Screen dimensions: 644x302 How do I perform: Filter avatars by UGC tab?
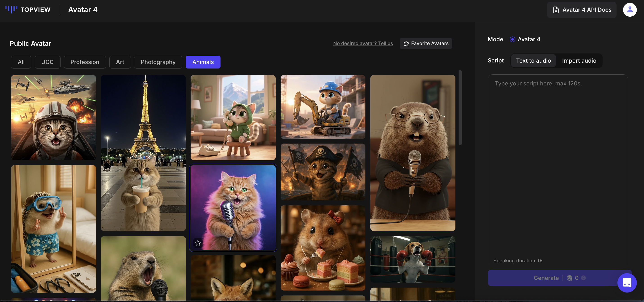click(47, 62)
